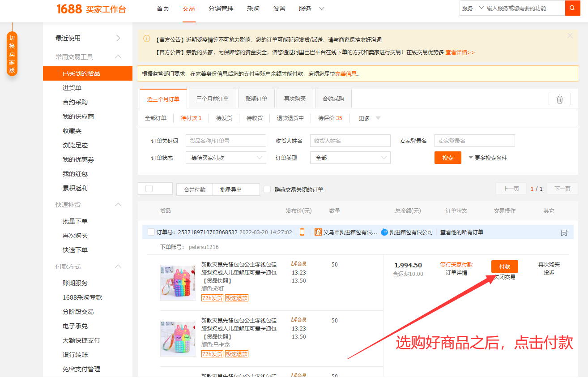Click the 切换卖家版 side badge
588x378 pixels.
12,54
